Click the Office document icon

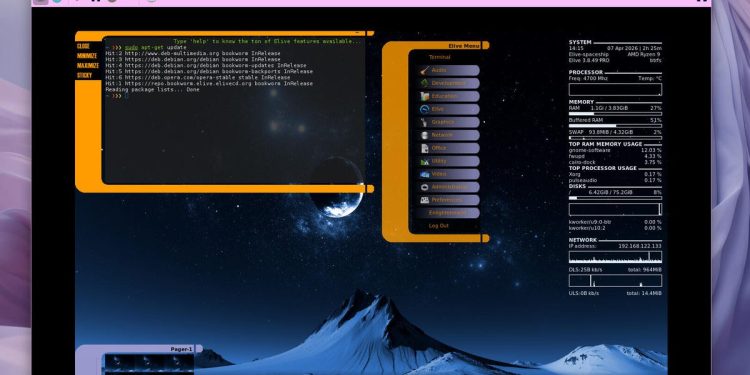(424, 148)
